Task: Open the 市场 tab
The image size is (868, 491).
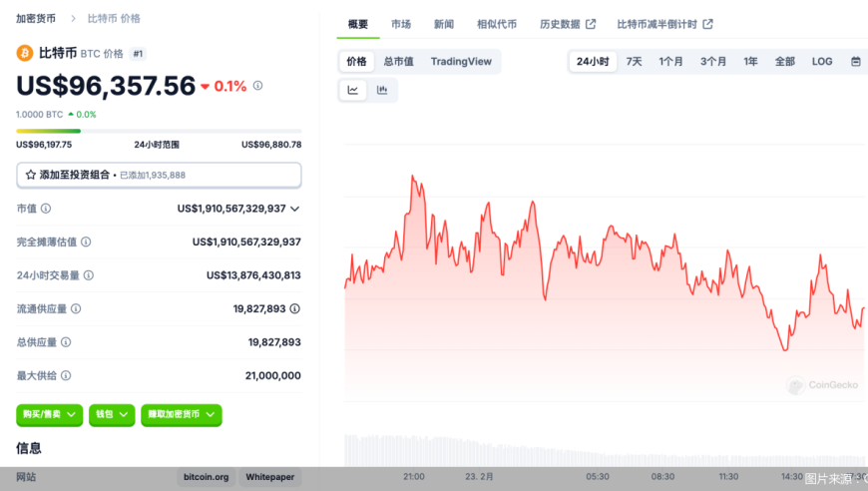Action: tap(401, 24)
